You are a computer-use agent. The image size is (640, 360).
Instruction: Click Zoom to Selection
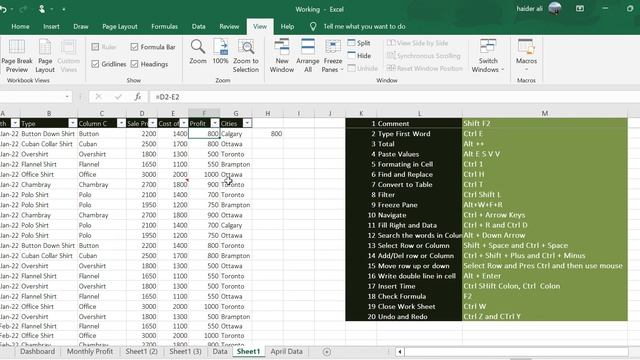(x=246, y=56)
